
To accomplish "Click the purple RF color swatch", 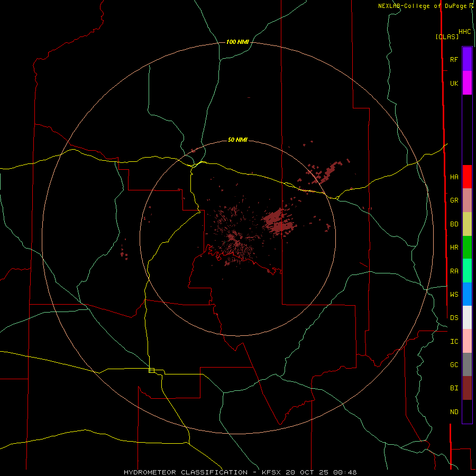I will point(467,59).
